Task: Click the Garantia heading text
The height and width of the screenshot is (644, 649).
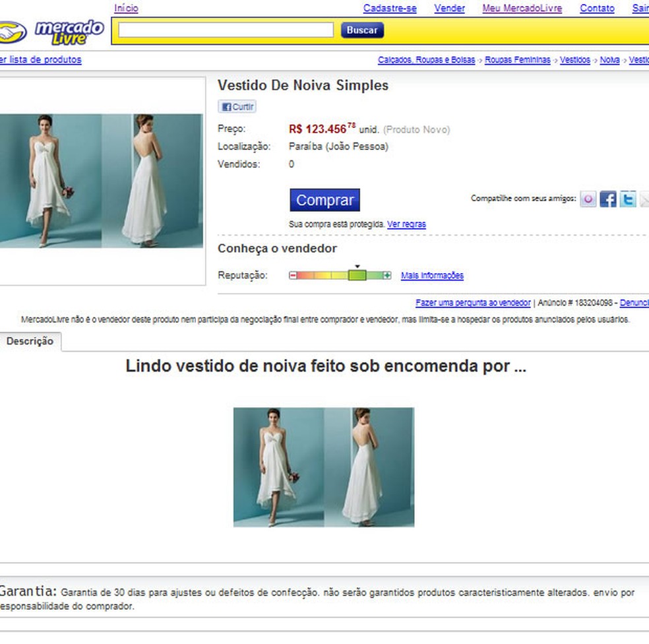Action: (27, 591)
